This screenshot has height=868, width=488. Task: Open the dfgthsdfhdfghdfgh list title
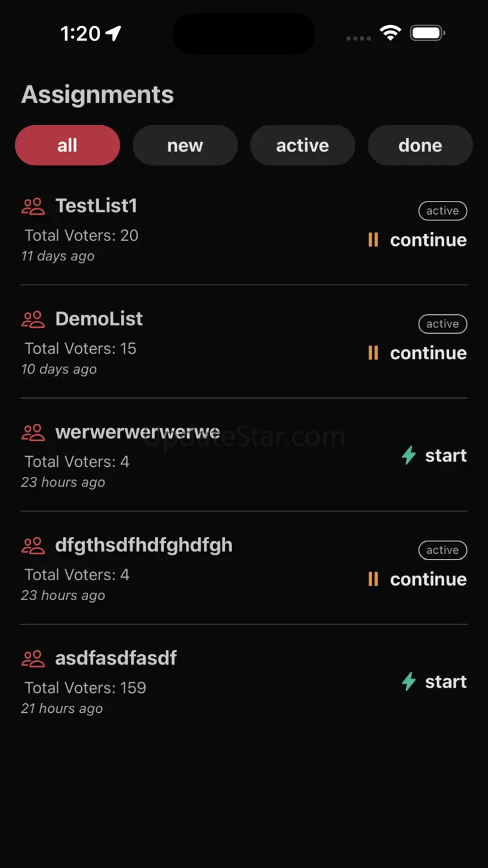tap(144, 545)
